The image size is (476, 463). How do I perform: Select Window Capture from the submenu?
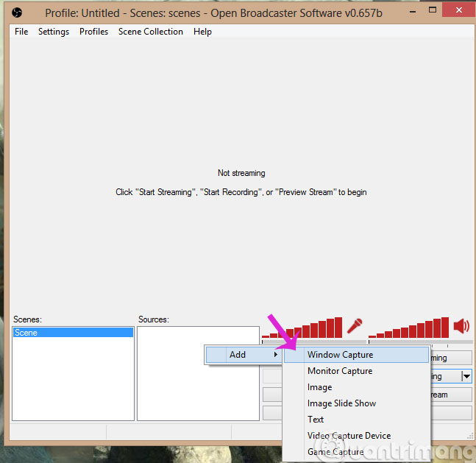(356, 355)
